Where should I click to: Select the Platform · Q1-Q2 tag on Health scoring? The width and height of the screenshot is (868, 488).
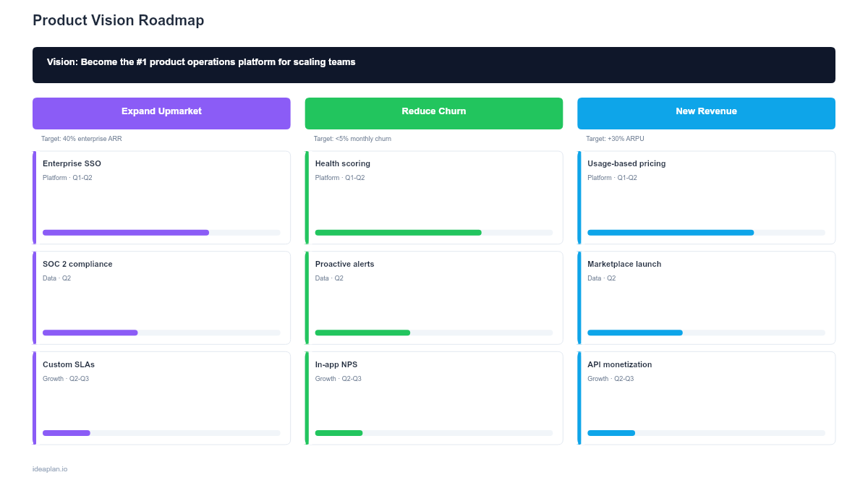tap(339, 177)
